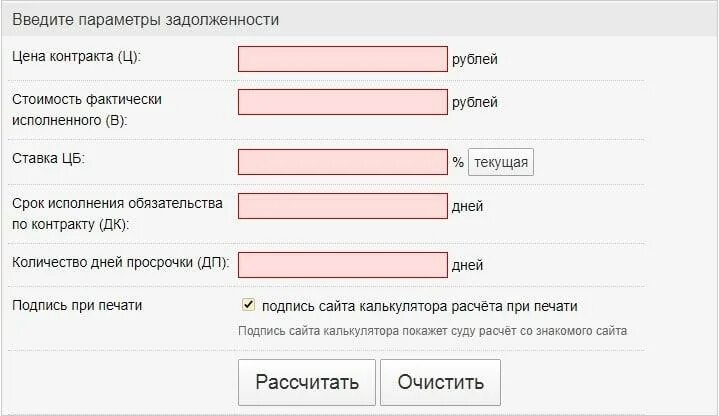Click the Подпись при печати label
This screenshot has width=719, height=416.
[x=77, y=305]
